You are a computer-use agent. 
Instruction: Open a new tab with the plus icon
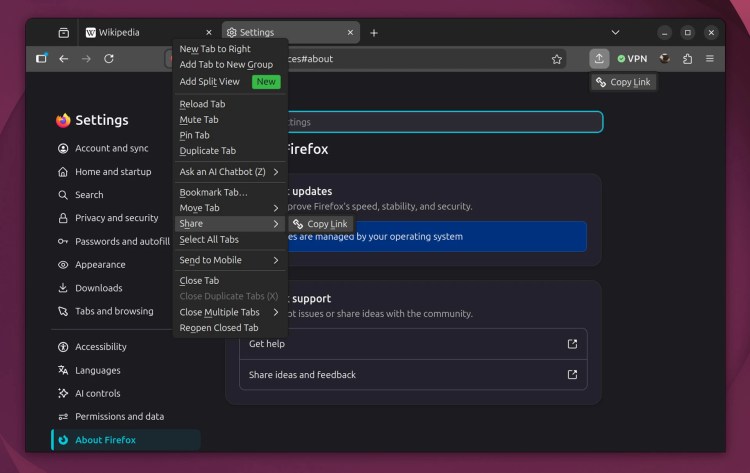374,33
